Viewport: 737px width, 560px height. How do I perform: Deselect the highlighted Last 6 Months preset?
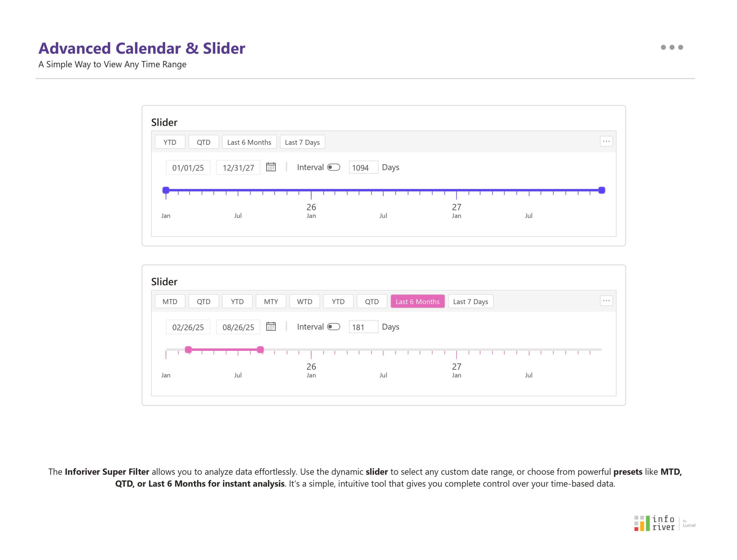pyautogui.click(x=417, y=301)
